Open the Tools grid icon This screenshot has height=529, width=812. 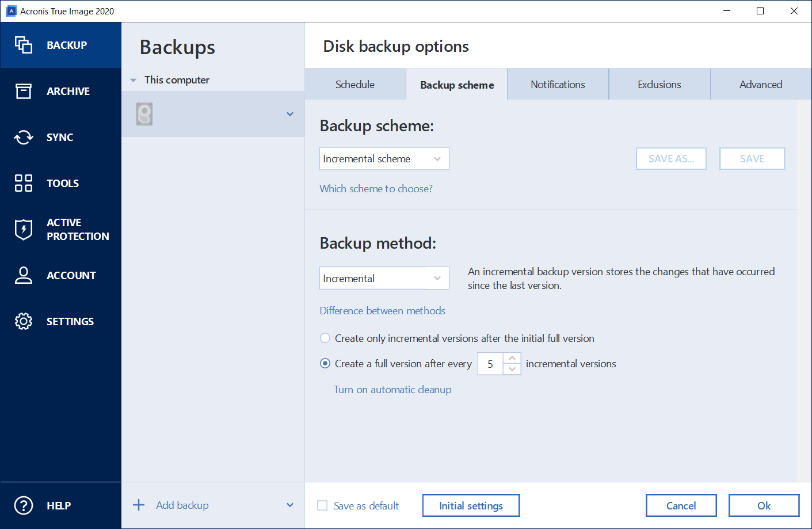point(24,183)
